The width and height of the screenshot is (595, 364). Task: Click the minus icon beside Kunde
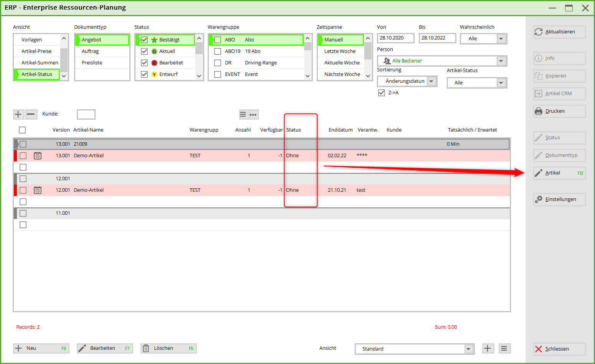(x=31, y=114)
